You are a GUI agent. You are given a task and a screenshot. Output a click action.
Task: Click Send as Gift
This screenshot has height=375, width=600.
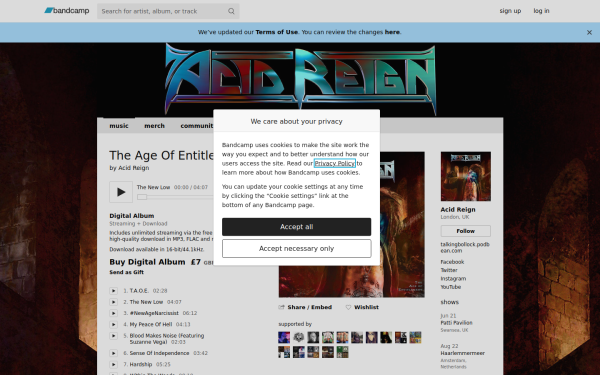[x=127, y=272]
